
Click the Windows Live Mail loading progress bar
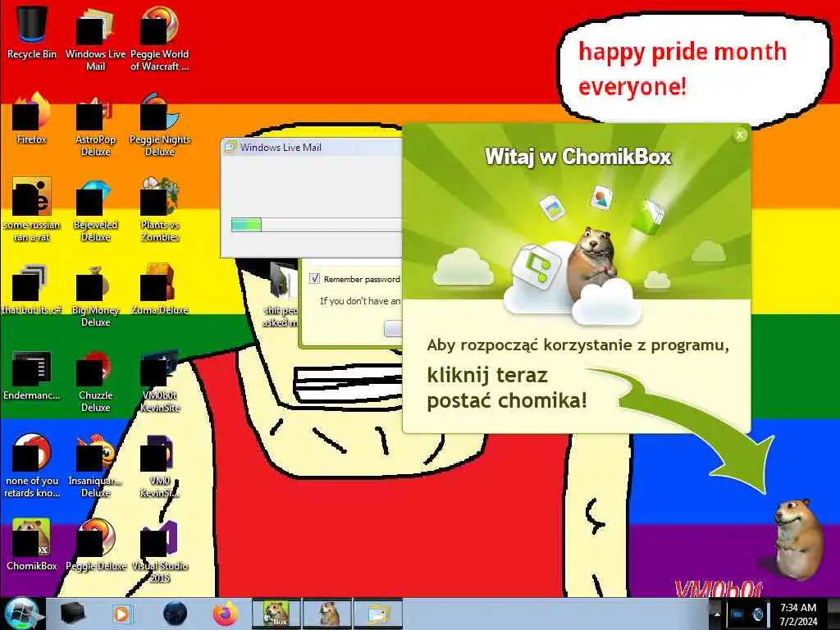316,225
